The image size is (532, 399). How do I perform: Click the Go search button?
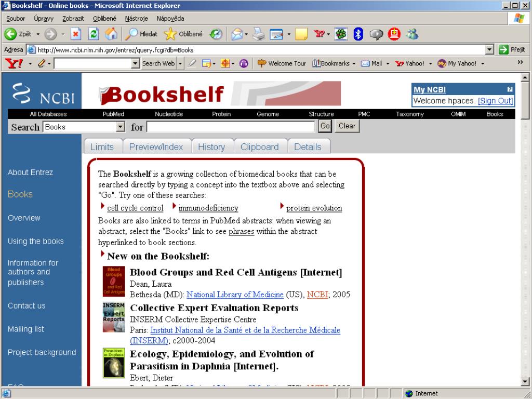[x=325, y=126]
